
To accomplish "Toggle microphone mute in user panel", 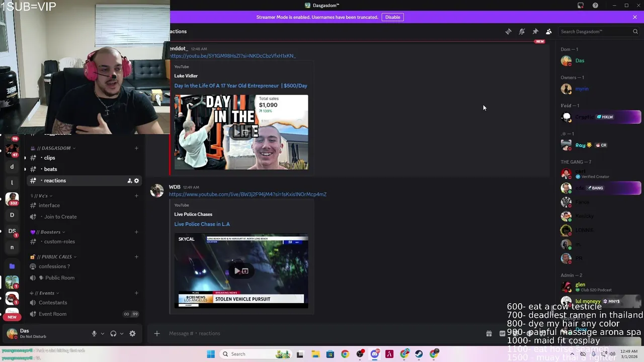I will [94, 333].
